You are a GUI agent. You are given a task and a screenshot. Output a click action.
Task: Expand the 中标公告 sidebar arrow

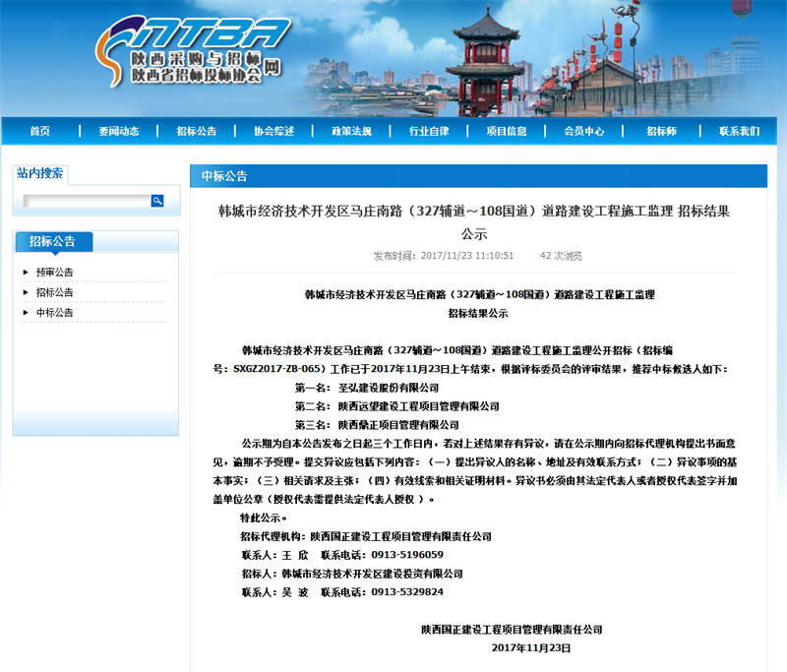[x=26, y=313]
